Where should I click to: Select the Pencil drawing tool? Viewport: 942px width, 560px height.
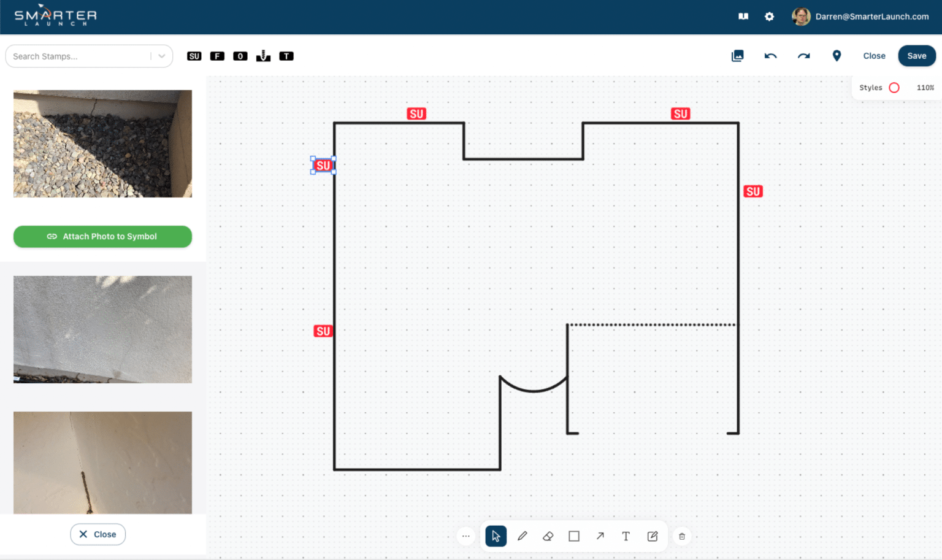coord(523,535)
